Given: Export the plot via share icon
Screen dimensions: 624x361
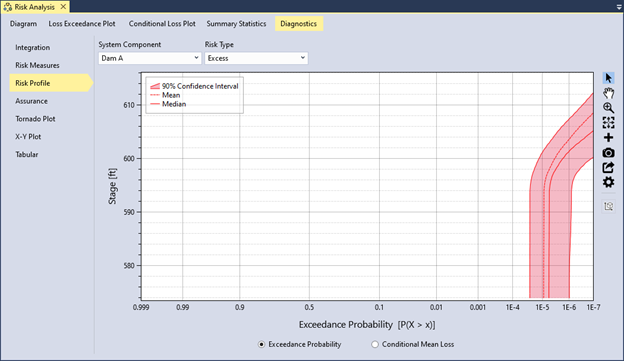Looking at the screenshot, I should (608, 168).
